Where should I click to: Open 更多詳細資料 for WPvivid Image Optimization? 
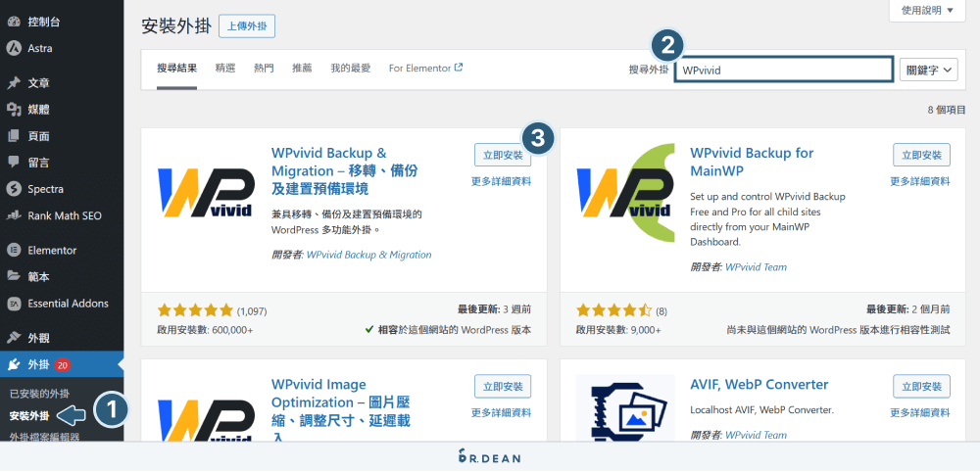point(501,412)
